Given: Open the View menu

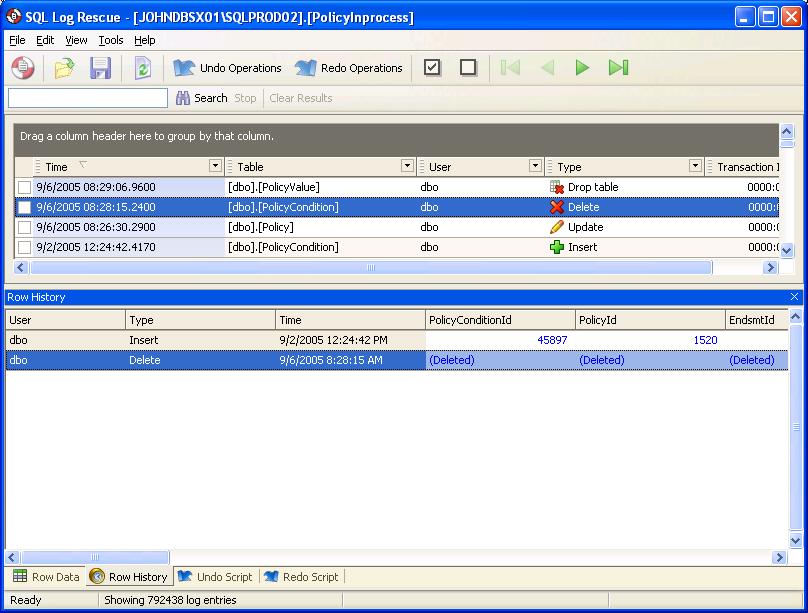Looking at the screenshot, I should click(76, 40).
